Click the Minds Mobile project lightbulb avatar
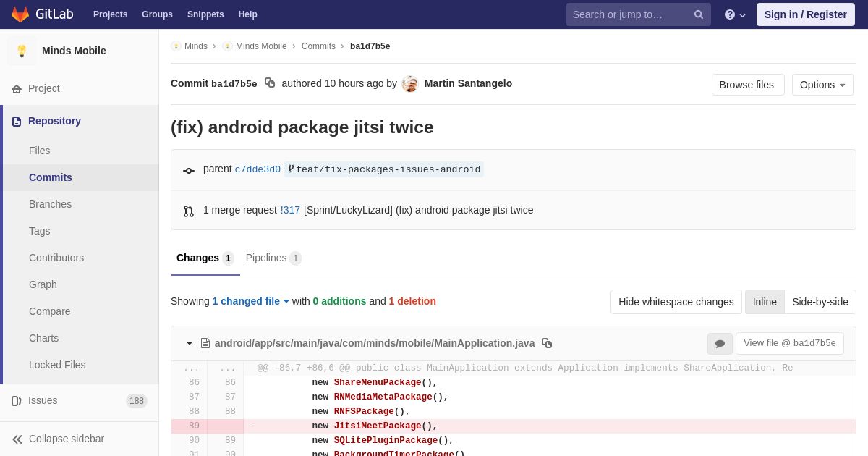Viewport: 868px width, 456px height. [22, 51]
